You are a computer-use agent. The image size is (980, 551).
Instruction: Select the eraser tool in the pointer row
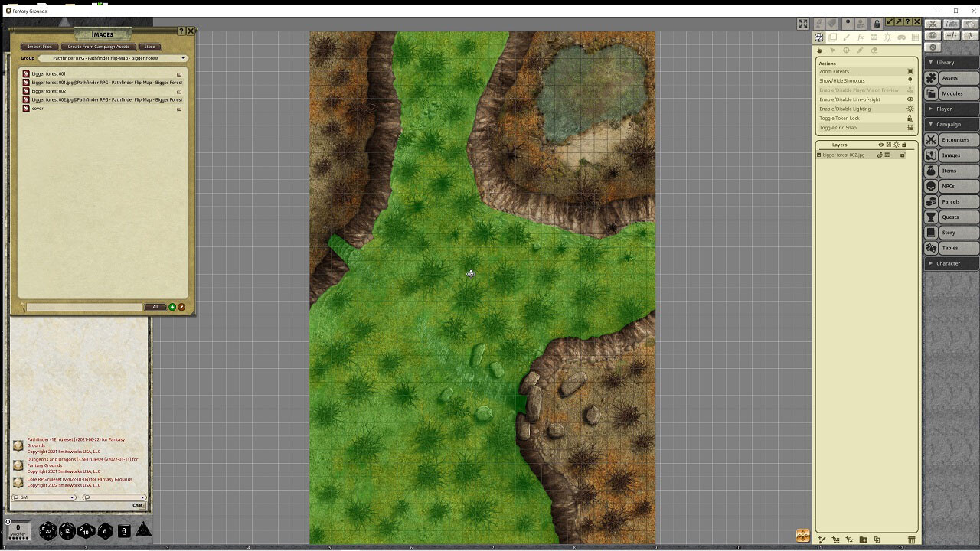[x=874, y=50]
